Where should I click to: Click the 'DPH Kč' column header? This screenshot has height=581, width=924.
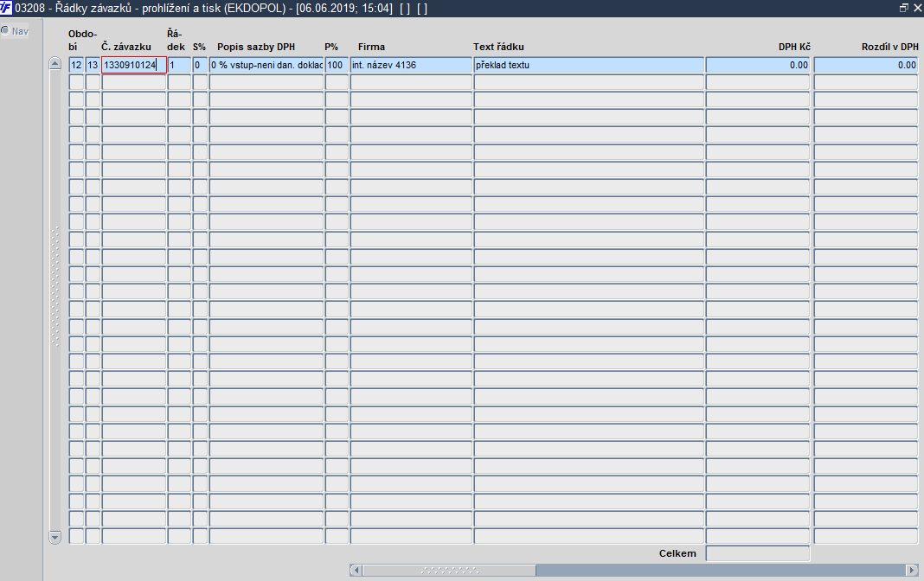click(794, 47)
